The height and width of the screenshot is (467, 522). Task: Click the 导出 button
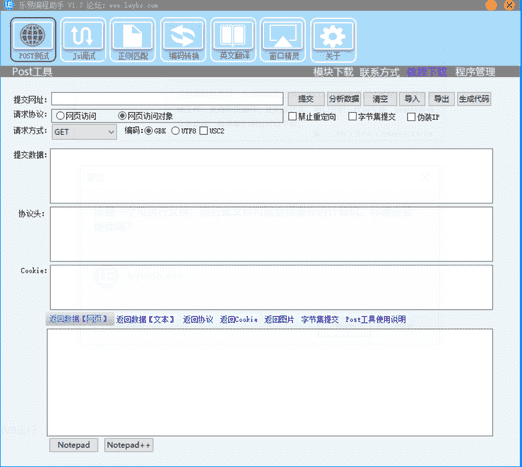coord(441,99)
